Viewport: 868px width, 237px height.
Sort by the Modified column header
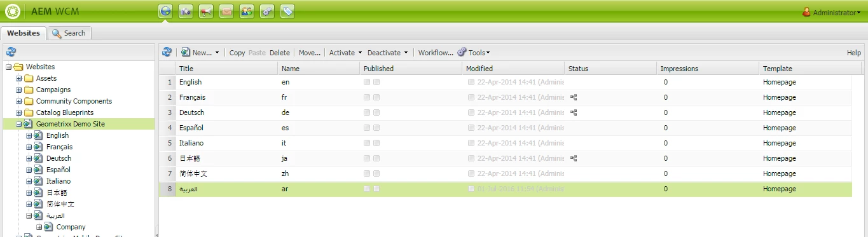pyautogui.click(x=513, y=68)
